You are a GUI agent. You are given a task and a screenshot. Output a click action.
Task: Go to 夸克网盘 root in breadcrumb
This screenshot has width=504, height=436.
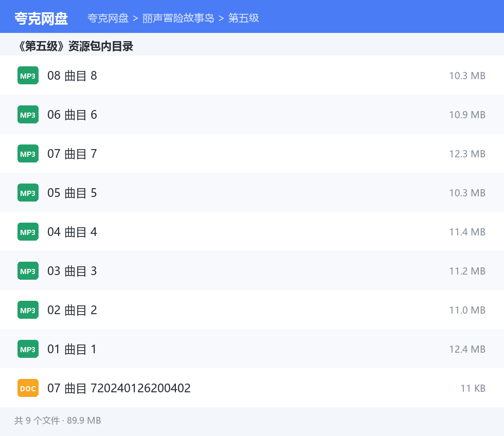tap(108, 18)
